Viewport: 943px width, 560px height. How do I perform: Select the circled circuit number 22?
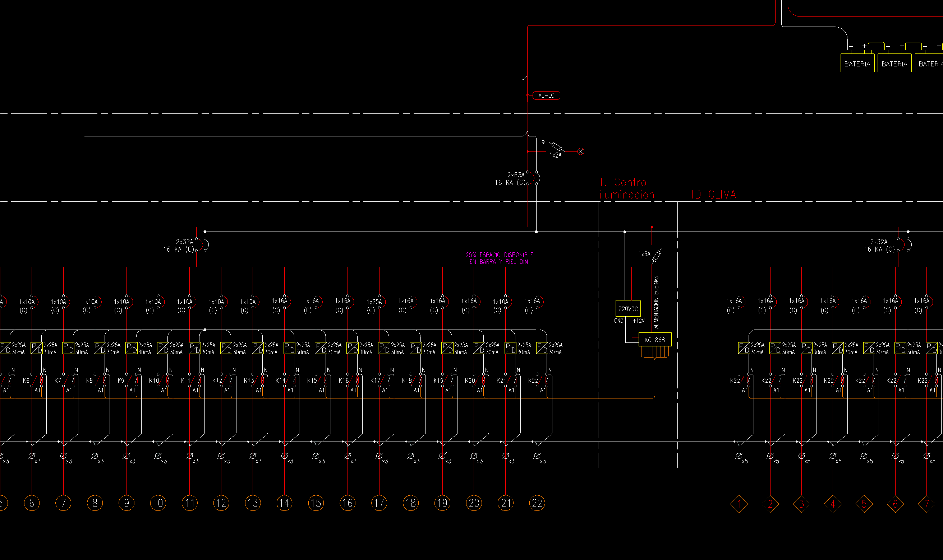point(537,503)
